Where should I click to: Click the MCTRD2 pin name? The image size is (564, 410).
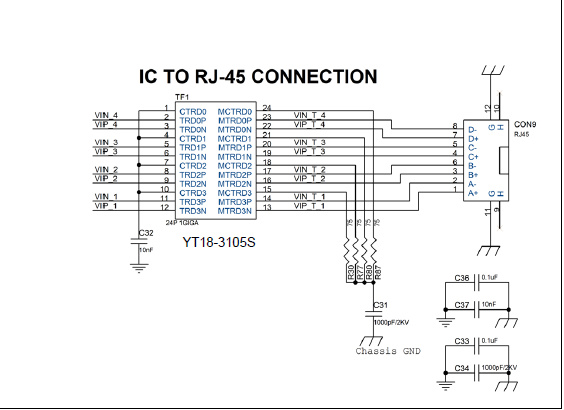point(235,166)
